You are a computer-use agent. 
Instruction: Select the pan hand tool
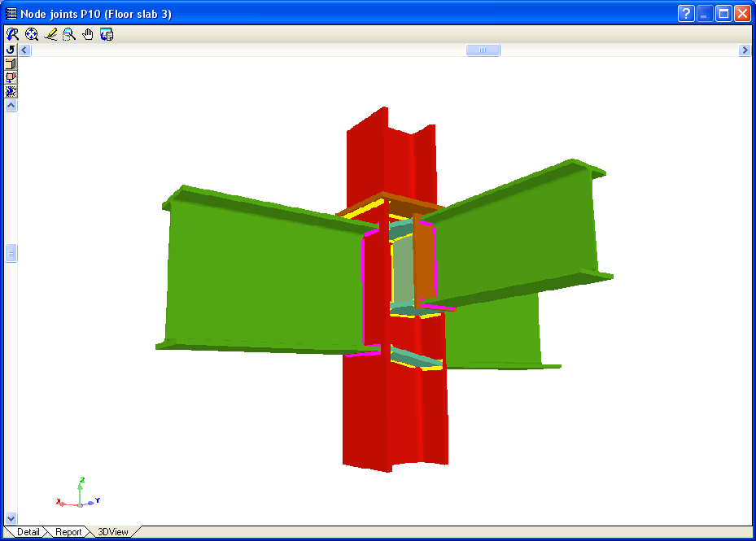(88, 34)
